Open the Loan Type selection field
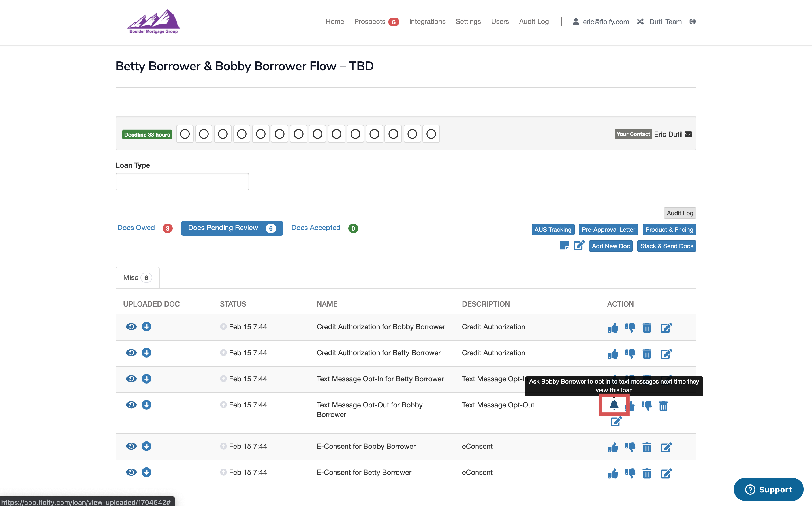This screenshot has height=506, width=812. [x=182, y=181]
